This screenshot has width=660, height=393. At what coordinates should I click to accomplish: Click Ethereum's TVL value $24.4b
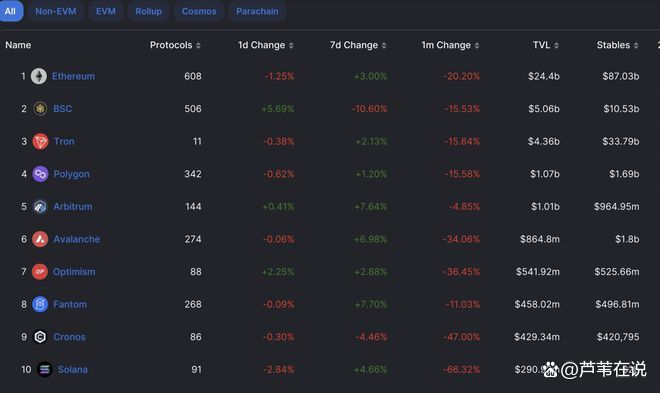(x=544, y=76)
